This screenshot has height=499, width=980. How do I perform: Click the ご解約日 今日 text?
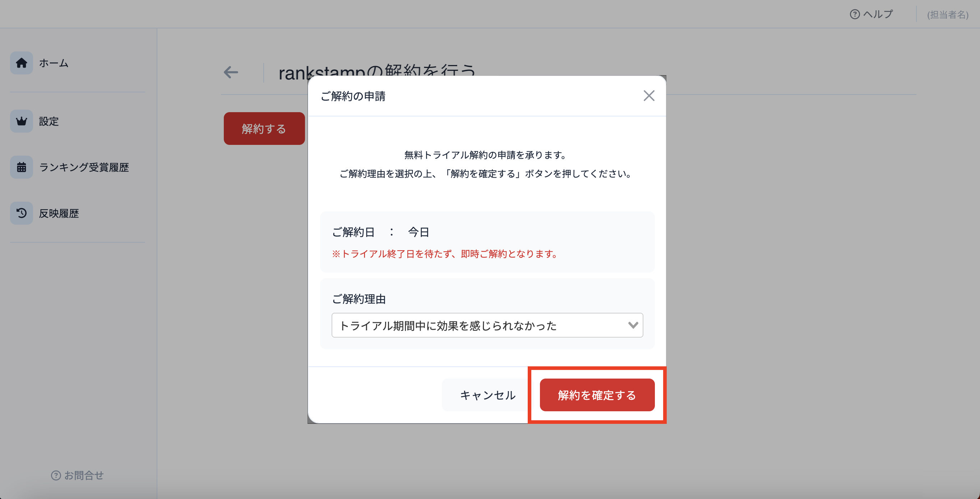tap(380, 232)
